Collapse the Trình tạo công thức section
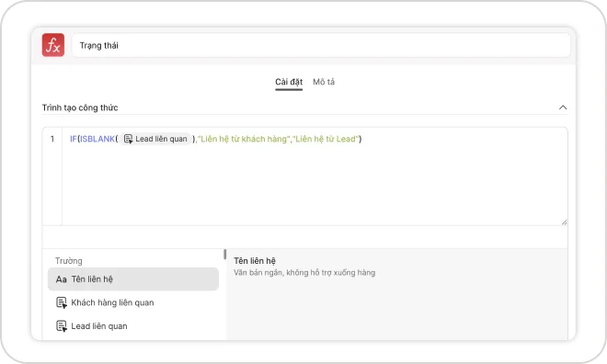This screenshot has width=607, height=364. click(563, 108)
